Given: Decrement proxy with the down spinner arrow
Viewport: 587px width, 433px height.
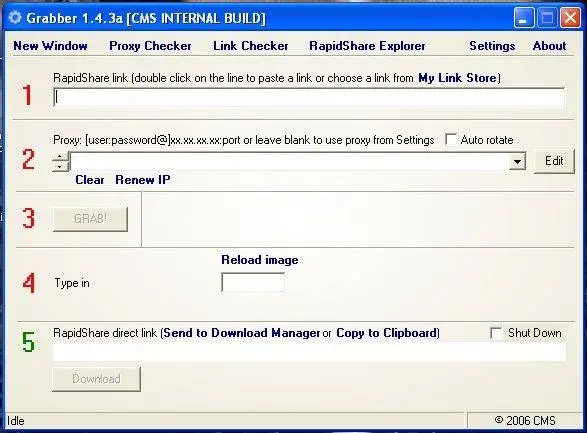Looking at the screenshot, I should tap(60, 166).
